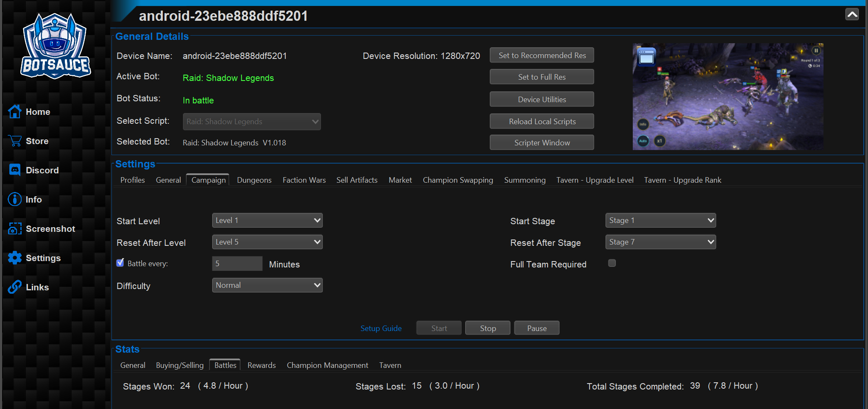This screenshot has width=868, height=409.
Task: Click the Battle every minutes input field
Action: [237, 264]
